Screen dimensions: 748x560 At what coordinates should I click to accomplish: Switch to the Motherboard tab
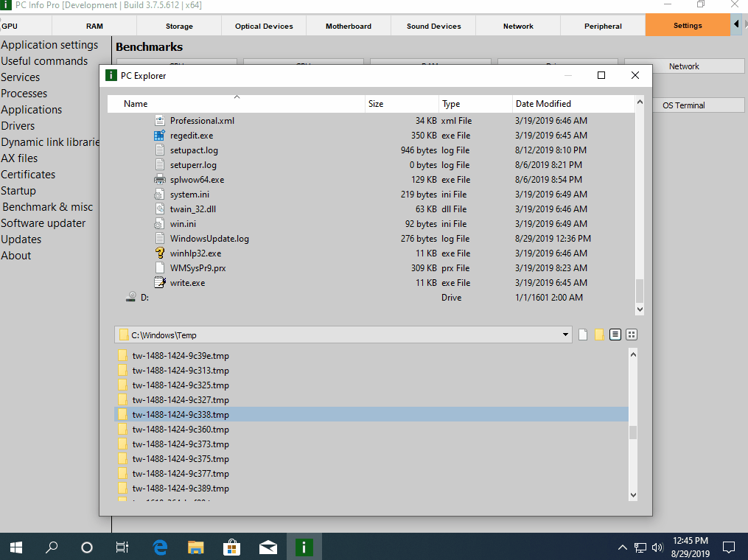[x=349, y=26]
